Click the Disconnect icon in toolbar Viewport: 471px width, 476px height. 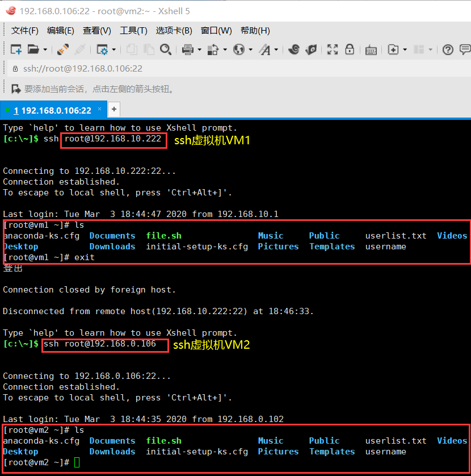(x=80, y=49)
